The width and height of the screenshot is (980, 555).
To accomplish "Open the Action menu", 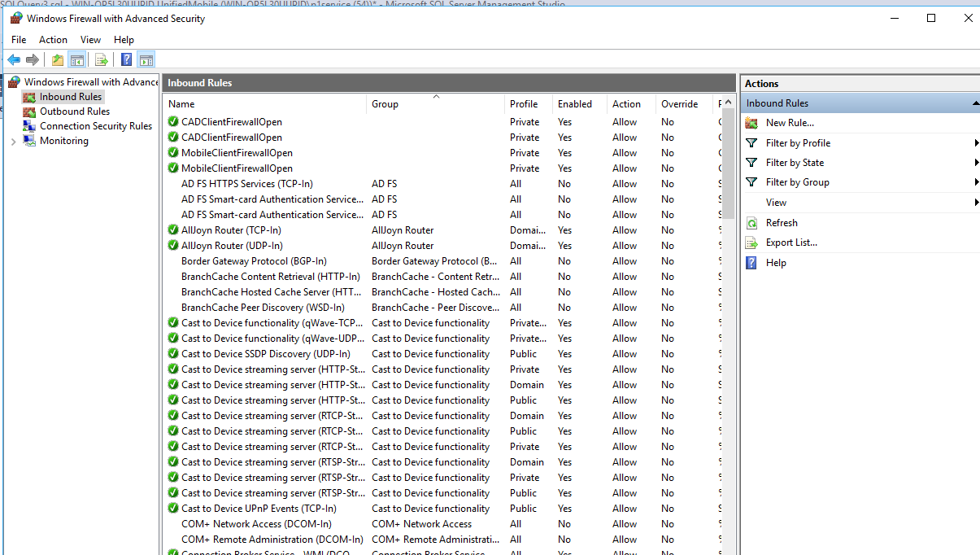I will coord(53,39).
